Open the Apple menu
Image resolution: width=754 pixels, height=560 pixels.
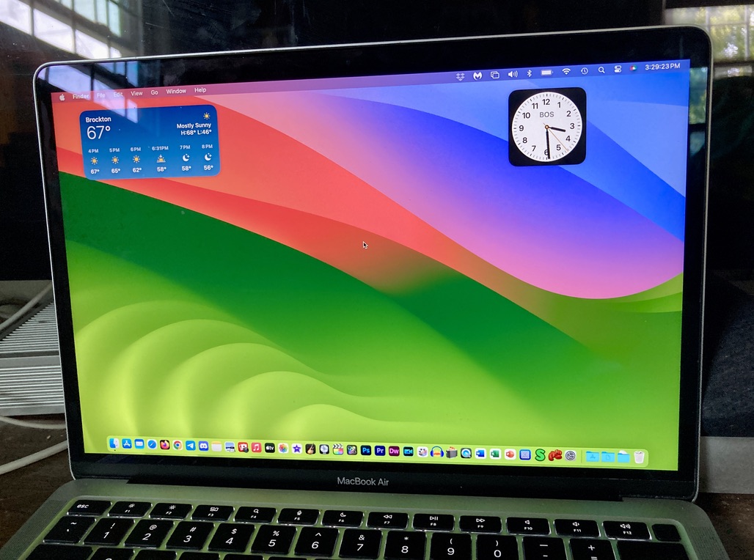(x=62, y=97)
